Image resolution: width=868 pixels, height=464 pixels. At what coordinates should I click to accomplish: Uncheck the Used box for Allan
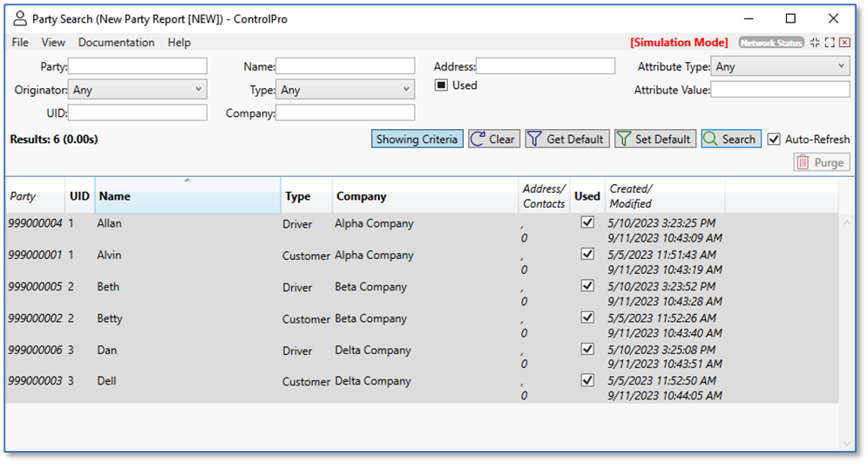[587, 223]
